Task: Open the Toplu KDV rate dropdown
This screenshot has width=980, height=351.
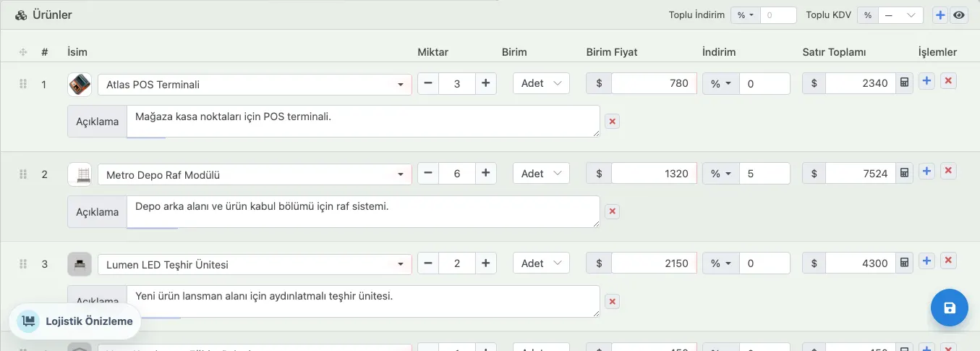Action: 901,15
